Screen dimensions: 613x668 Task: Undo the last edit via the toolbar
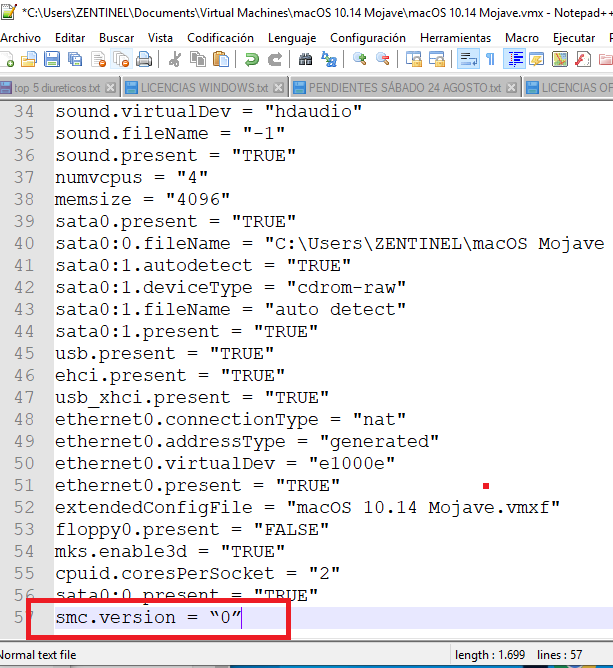[x=250, y=60]
